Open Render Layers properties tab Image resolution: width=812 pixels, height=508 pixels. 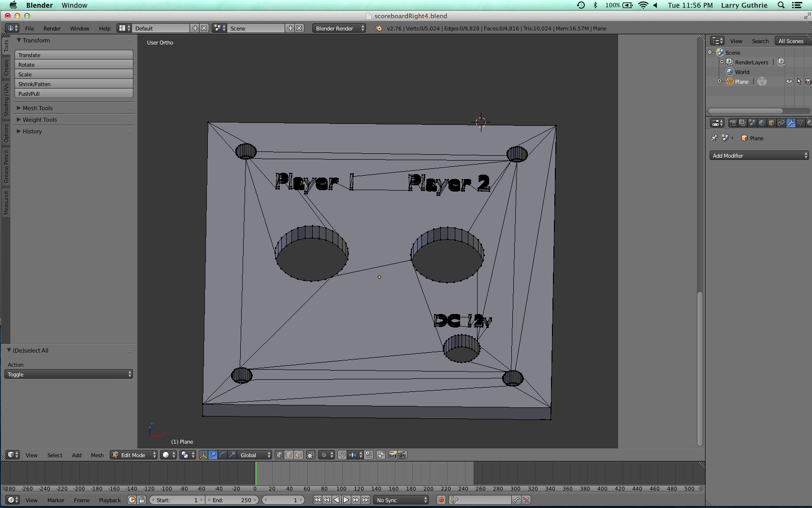click(742, 123)
